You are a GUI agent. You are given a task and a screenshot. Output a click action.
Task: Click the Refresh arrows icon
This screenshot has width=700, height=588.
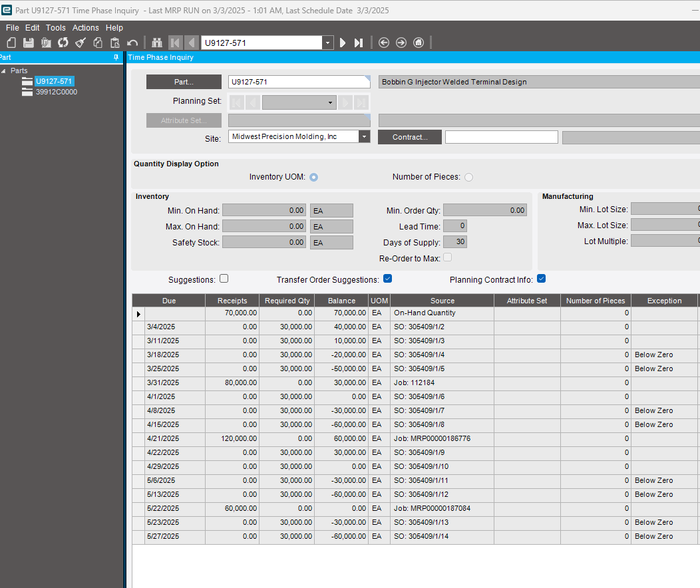[x=63, y=43]
